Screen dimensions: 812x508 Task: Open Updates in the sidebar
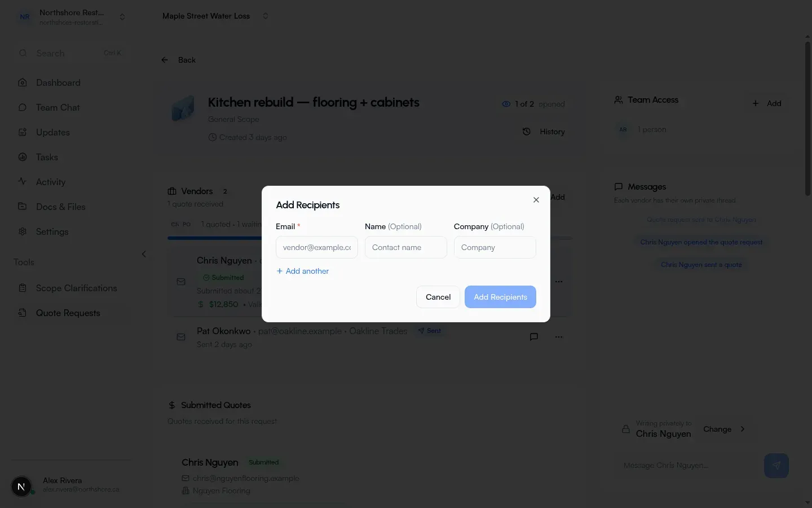70,132
